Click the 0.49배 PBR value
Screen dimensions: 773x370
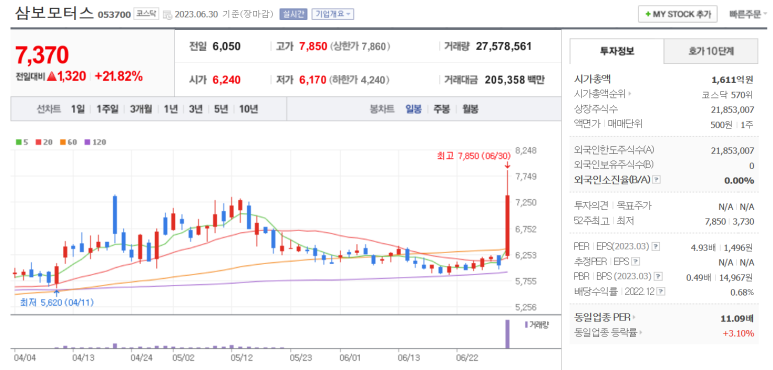[x=698, y=277]
